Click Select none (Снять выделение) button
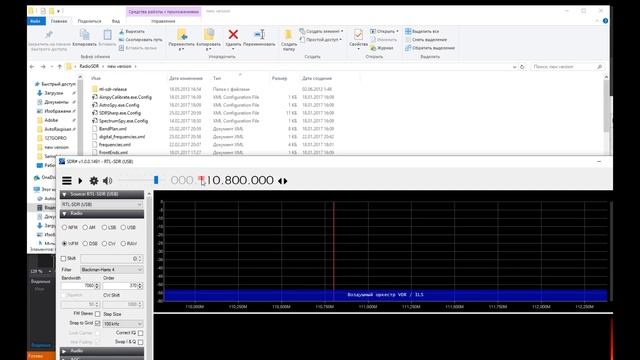640x360 pixels. 426,40
